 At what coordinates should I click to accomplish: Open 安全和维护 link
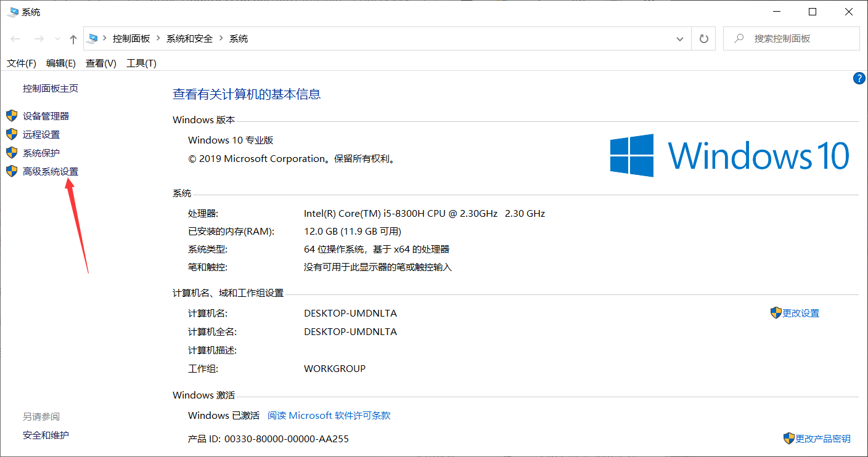pyautogui.click(x=46, y=435)
